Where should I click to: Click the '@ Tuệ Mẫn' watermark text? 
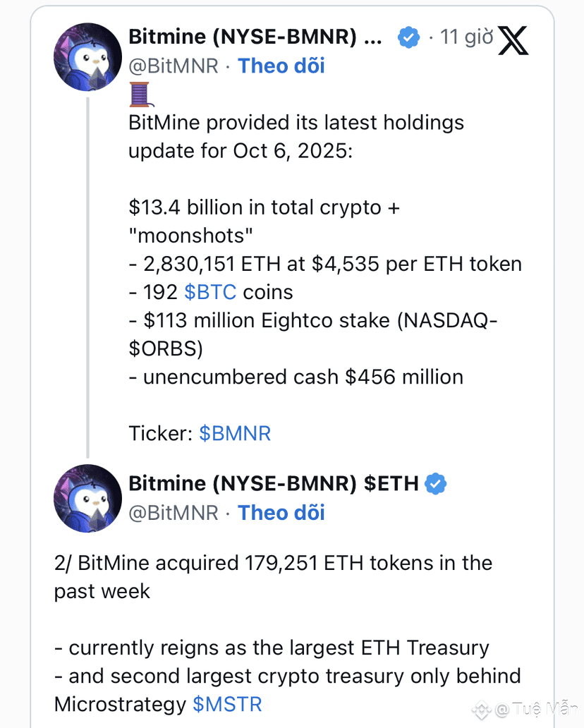[533, 709]
